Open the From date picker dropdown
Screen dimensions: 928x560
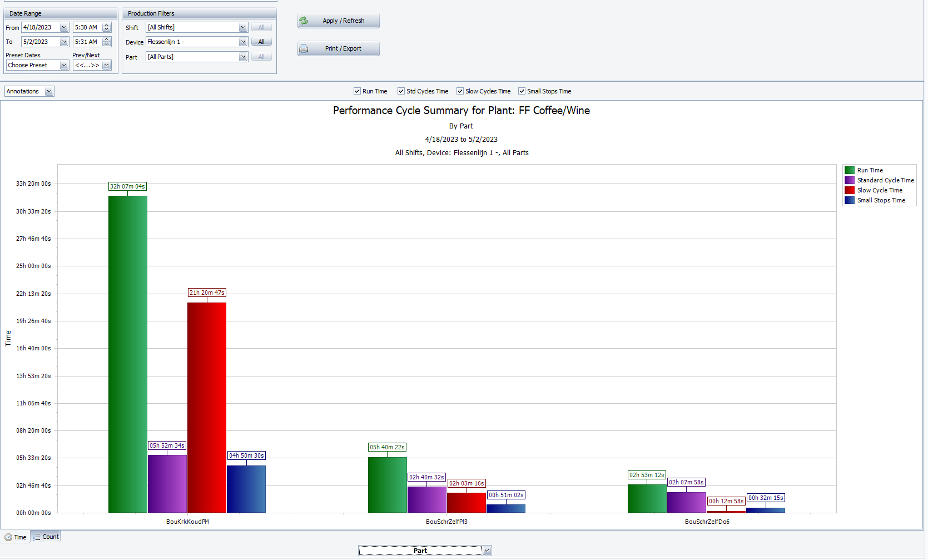[64, 27]
